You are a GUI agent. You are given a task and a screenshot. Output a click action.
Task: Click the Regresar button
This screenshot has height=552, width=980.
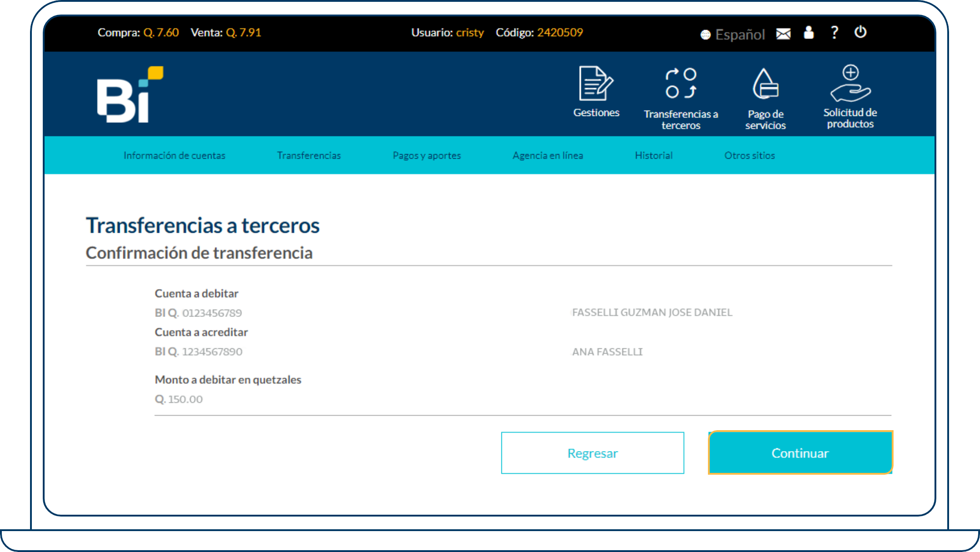click(592, 453)
